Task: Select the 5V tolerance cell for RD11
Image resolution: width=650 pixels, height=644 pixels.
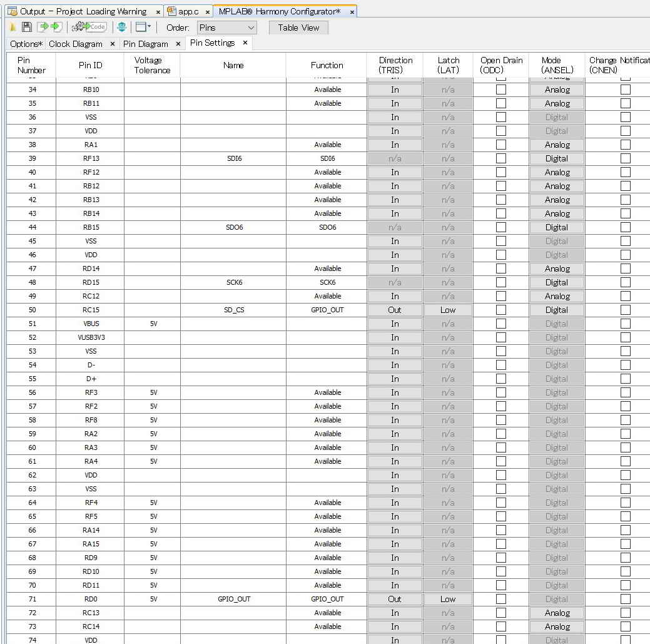Action: pos(153,585)
